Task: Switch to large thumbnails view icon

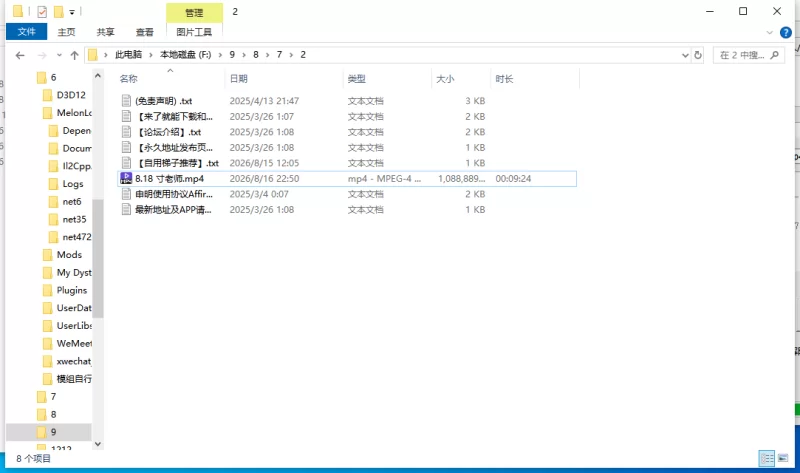Action: 783,458
